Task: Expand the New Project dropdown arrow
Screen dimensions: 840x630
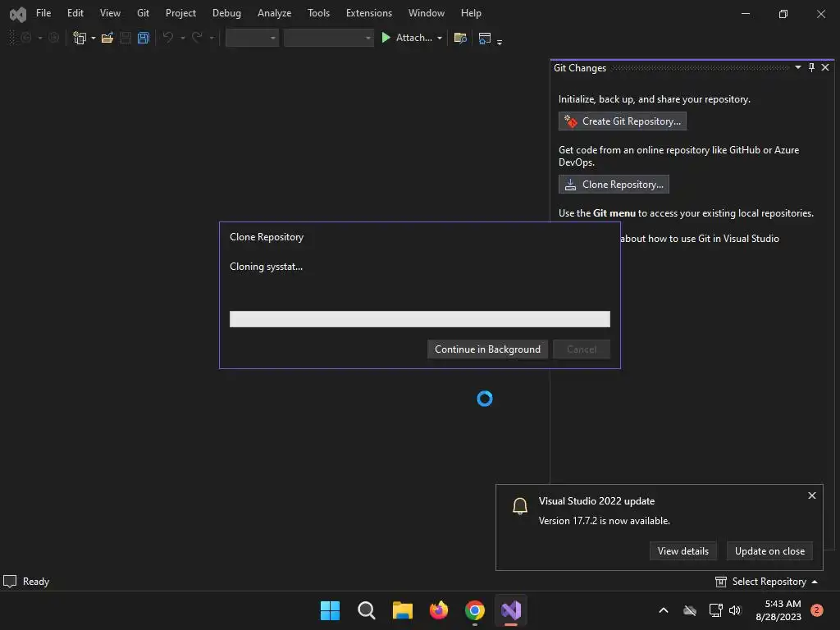Action: point(94,38)
